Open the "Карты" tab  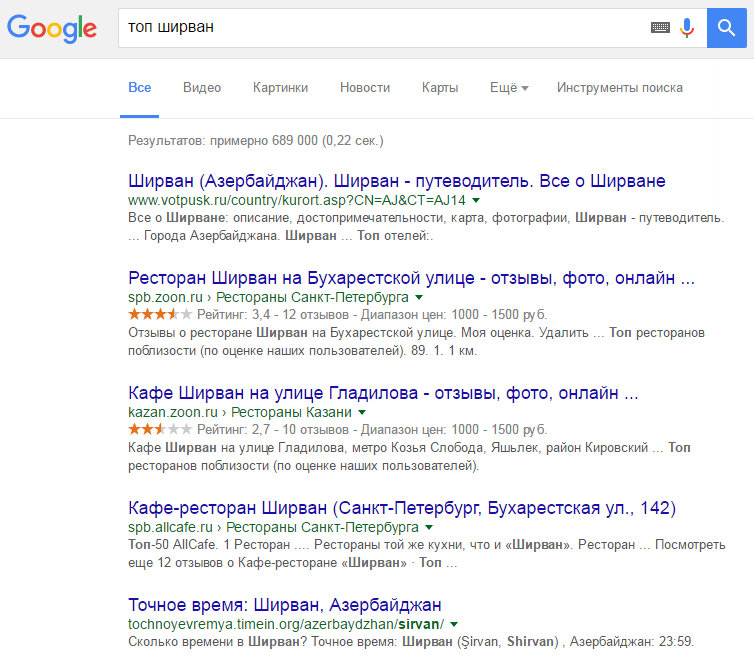pos(440,88)
